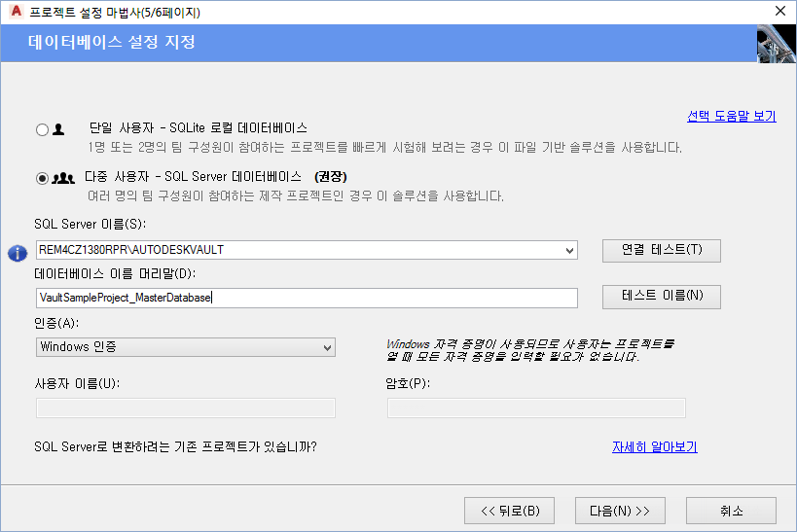This screenshot has width=797, height=532.
Task: Cancel the wizard with 취소 button
Action: [x=731, y=511]
